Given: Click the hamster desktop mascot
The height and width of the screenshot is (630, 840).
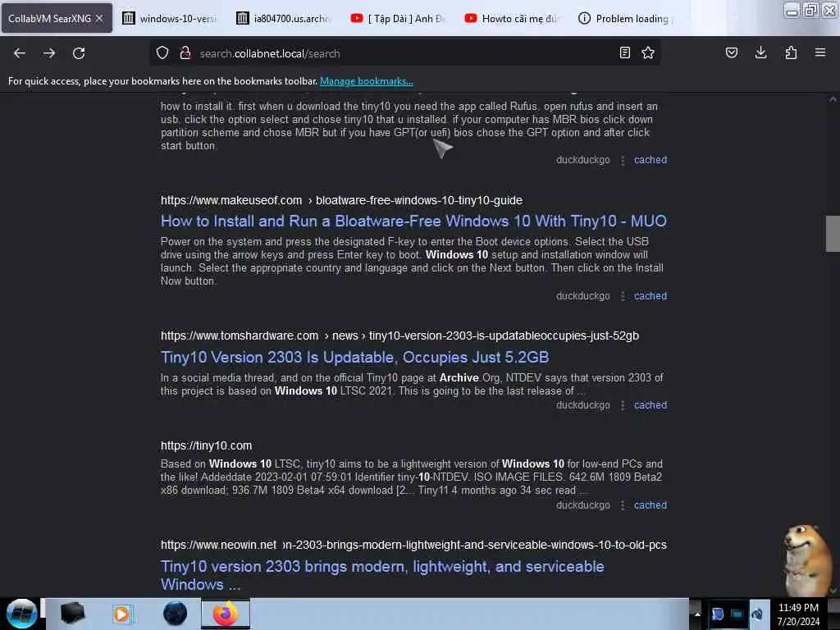Looking at the screenshot, I should pyautogui.click(x=806, y=559).
